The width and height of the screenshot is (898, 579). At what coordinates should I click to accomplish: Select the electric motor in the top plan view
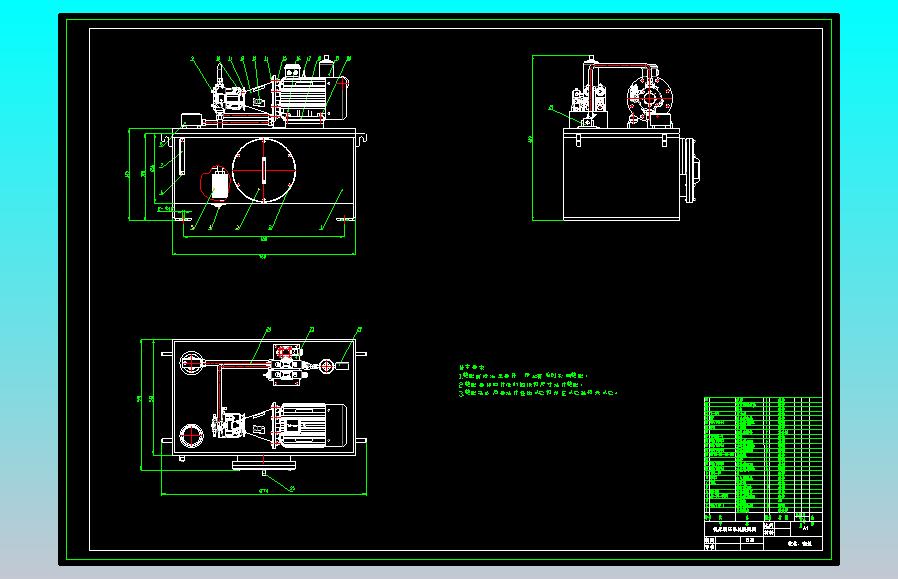312,426
